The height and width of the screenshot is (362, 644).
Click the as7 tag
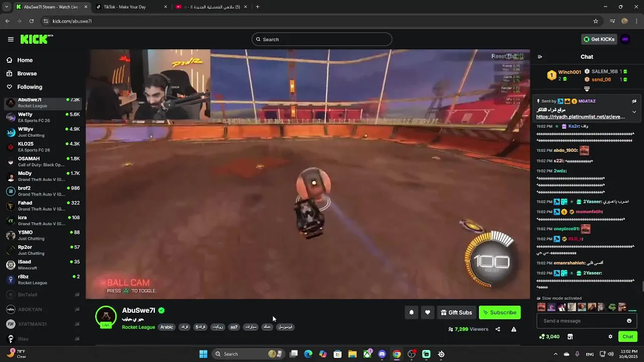coord(234,327)
